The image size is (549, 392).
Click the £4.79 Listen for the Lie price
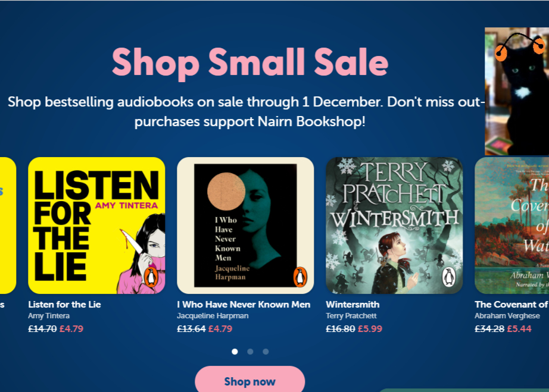pos(71,328)
